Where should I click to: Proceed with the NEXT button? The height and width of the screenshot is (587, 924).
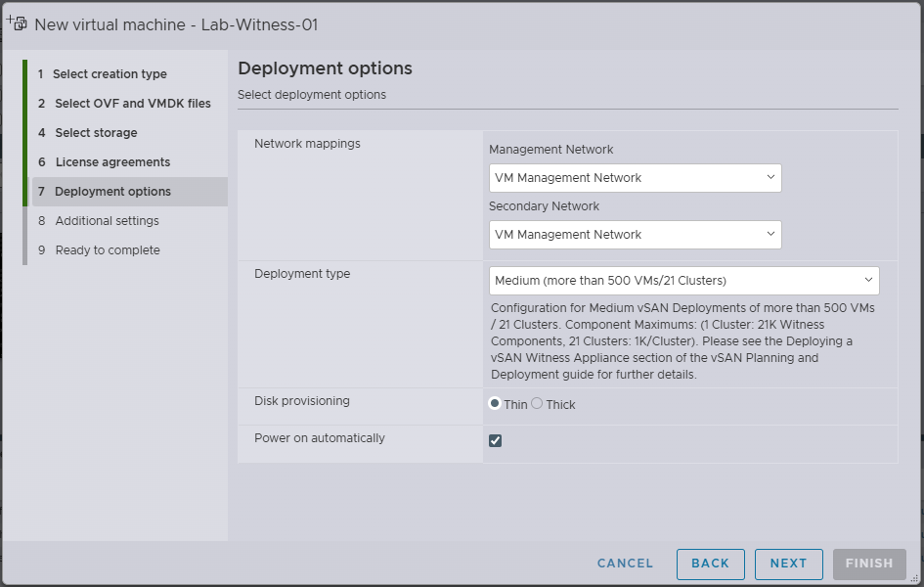788,564
